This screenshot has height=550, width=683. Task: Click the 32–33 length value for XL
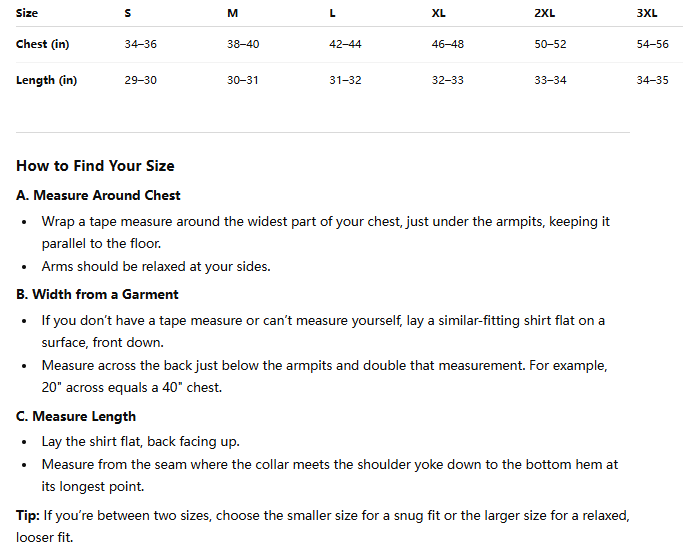click(448, 80)
